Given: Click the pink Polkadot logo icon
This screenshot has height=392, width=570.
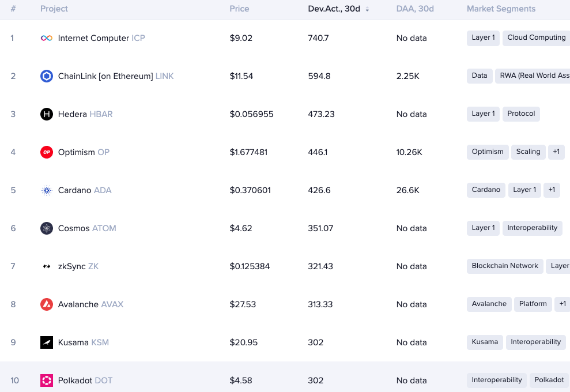Looking at the screenshot, I should [x=47, y=380].
